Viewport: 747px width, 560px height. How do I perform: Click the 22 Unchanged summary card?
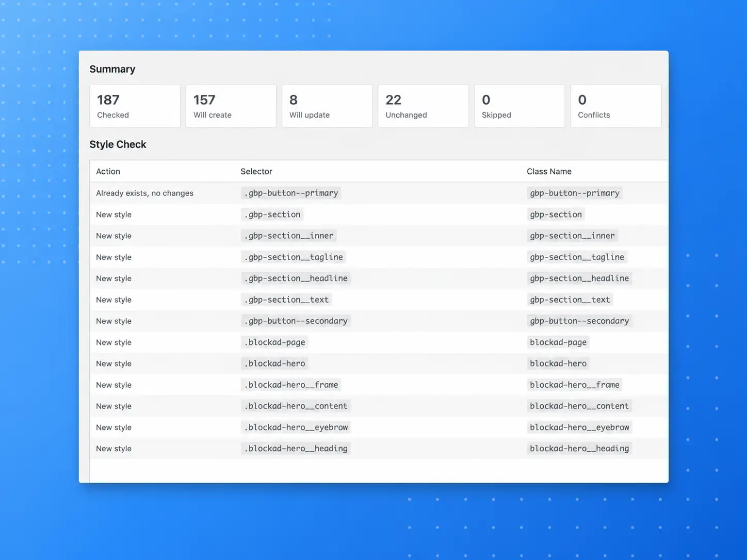tap(423, 106)
